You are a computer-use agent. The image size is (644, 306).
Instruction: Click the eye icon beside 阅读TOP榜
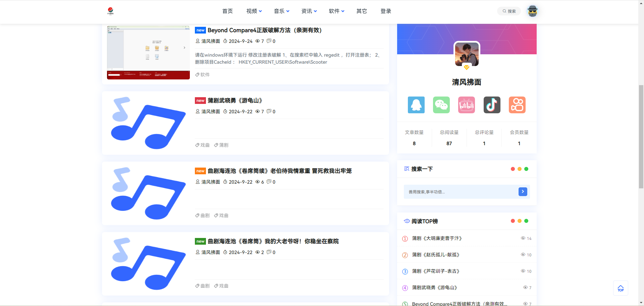tap(407, 221)
